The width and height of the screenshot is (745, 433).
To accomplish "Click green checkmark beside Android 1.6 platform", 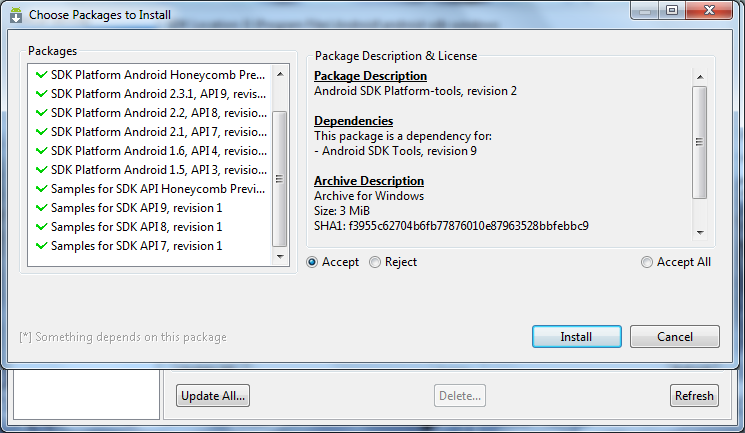I will pyautogui.click(x=41, y=151).
